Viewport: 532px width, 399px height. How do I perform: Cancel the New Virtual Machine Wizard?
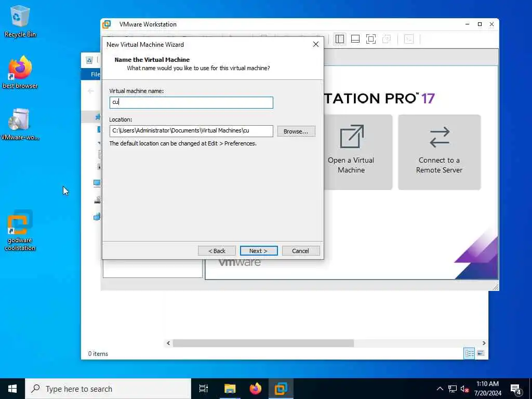[x=301, y=251]
